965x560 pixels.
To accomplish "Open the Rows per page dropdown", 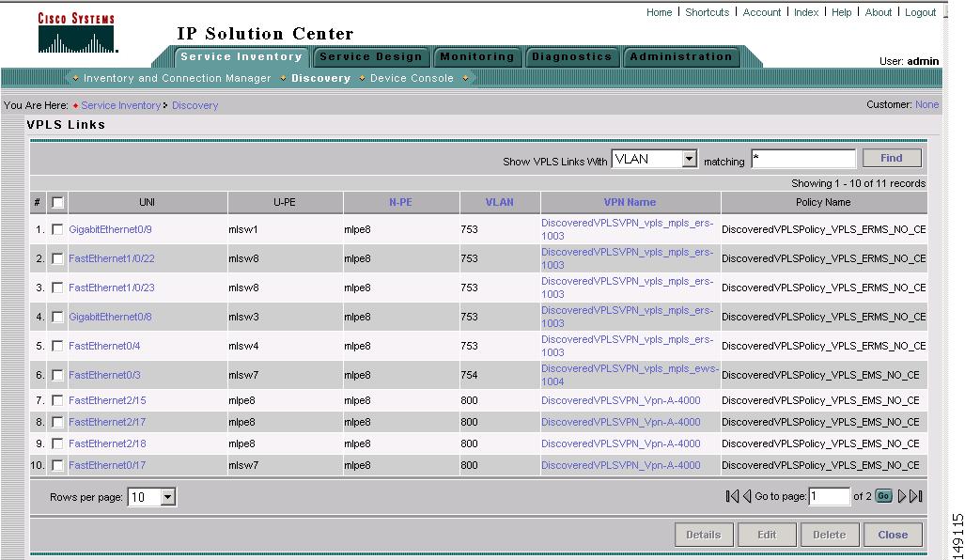I will [x=151, y=497].
